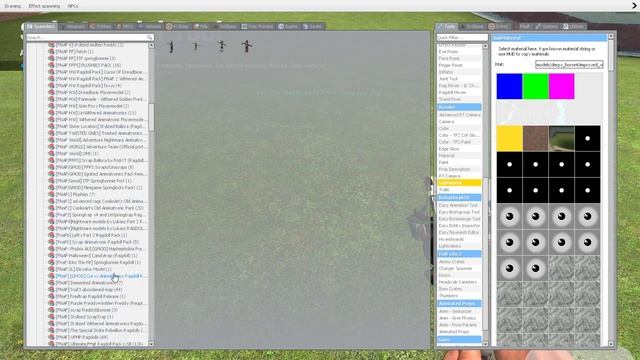Click icon beside fnaf3 abandoned map (44)
The image size is (640, 360).
pyautogui.click(x=51, y=289)
